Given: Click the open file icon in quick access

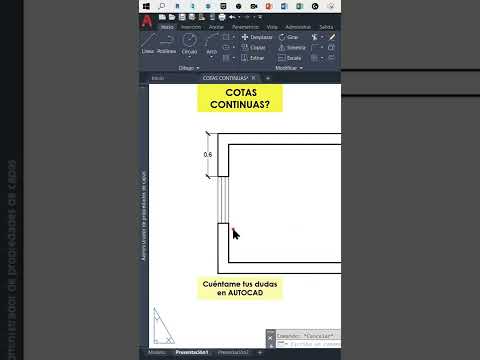Looking at the screenshot, I should tap(172, 17).
